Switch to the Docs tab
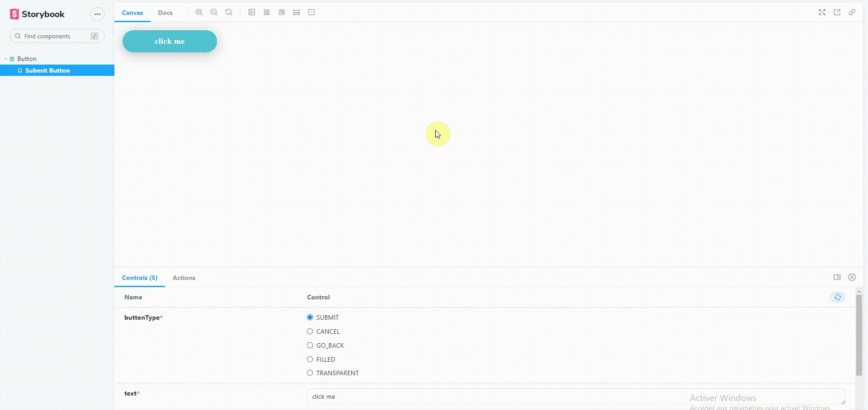The height and width of the screenshot is (410, 868). (x=165, y=13)
